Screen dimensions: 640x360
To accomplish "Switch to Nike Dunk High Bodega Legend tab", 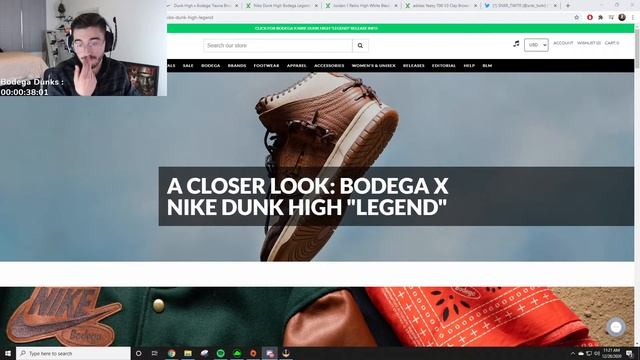I will pos(282,6).
